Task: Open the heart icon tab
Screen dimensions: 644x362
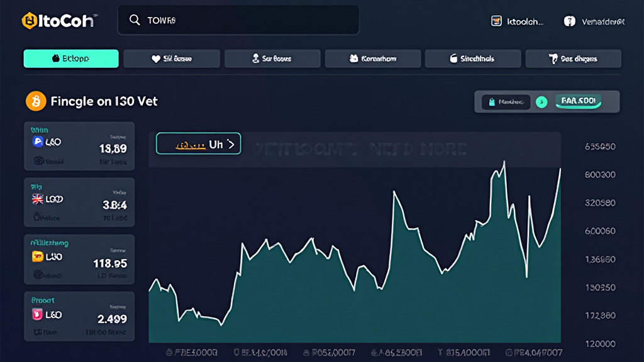Action: point(172,58)
